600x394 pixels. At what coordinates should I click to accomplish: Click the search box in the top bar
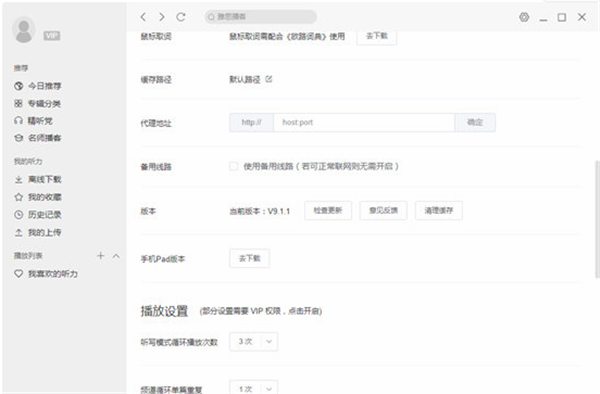point(261,17)
